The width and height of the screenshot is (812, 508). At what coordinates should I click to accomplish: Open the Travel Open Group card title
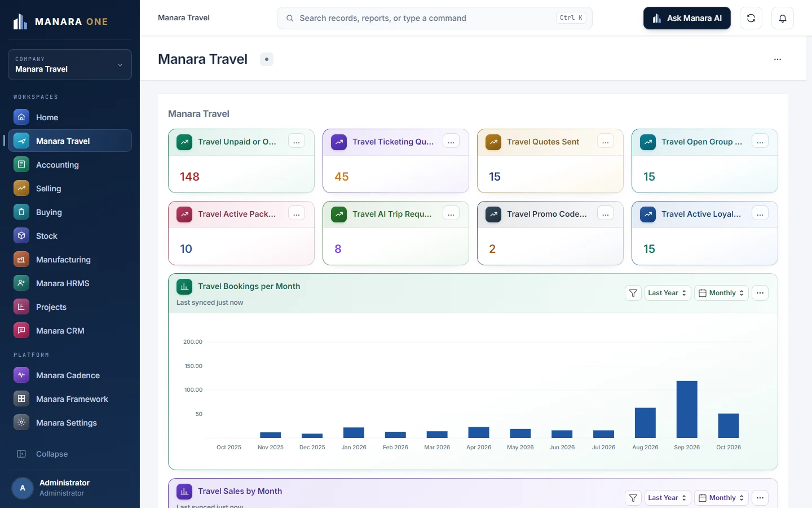(701, 142)
